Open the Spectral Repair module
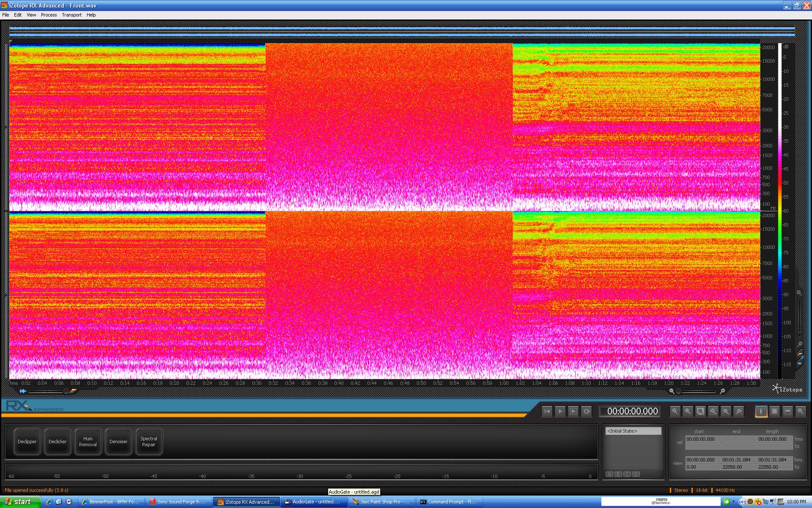 pyautogui.click(x=149, y=442)
